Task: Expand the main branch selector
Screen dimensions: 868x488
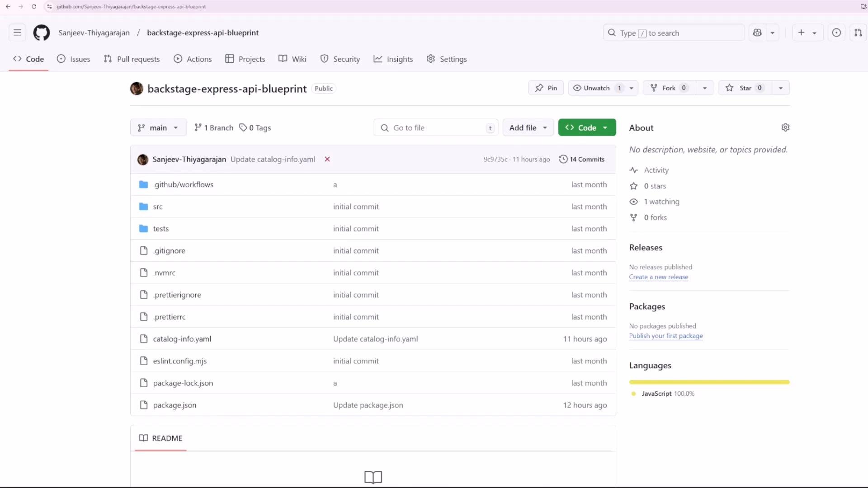Action: click(158, 127)
